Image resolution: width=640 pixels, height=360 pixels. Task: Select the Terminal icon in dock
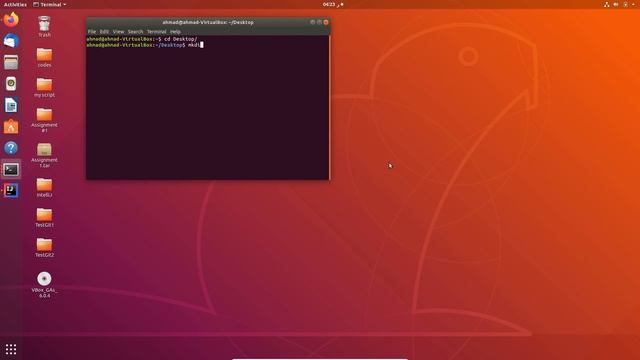coord(11,169)
